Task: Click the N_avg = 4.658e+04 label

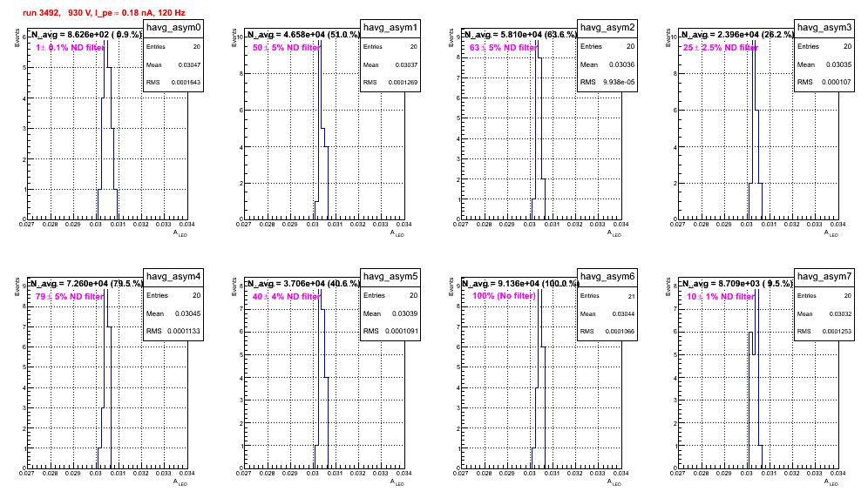Action: click(x=303, y=35)
